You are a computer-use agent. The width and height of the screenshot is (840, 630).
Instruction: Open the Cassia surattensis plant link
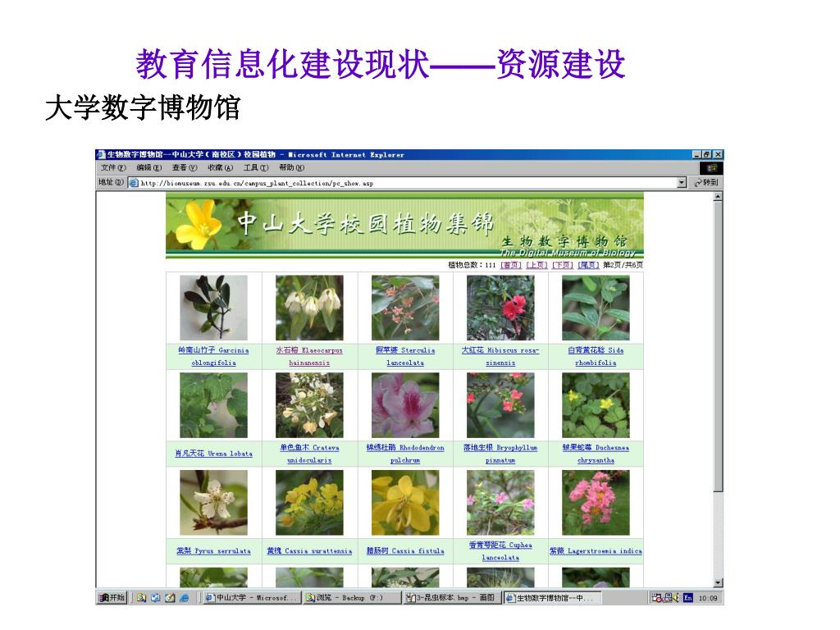tap(309, 550)
